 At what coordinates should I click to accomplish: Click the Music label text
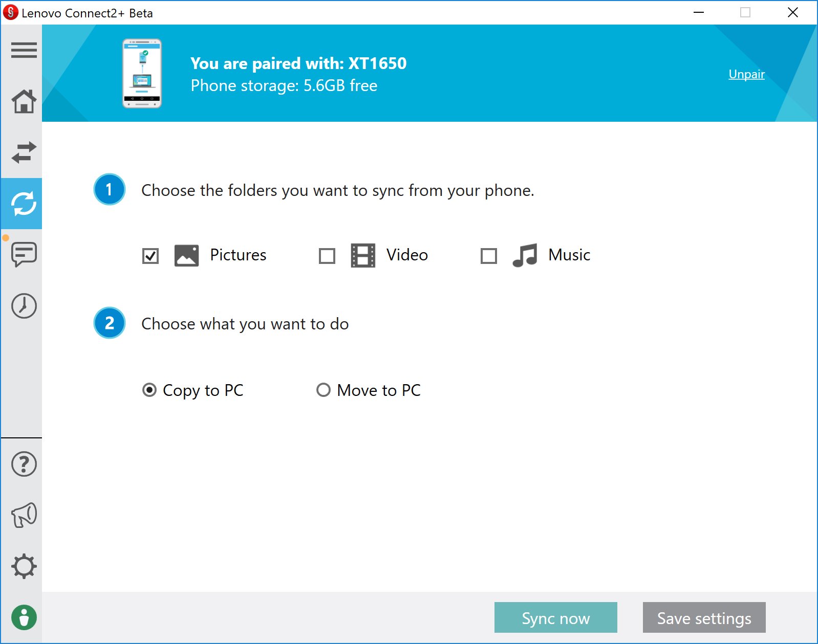pos(569,255)
